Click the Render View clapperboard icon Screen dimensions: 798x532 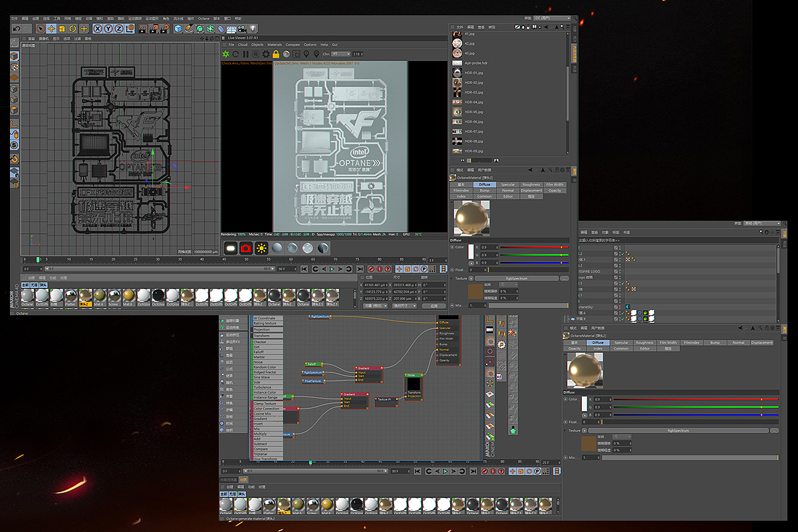pyautogui.click(x=143, y=29)
